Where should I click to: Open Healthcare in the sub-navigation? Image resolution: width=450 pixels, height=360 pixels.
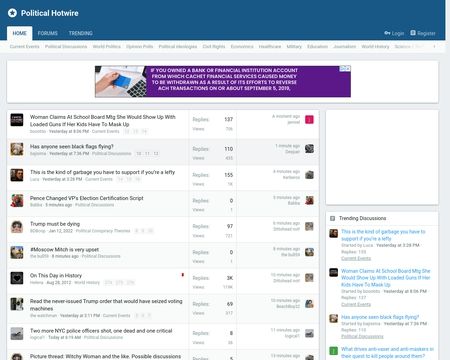270,46
